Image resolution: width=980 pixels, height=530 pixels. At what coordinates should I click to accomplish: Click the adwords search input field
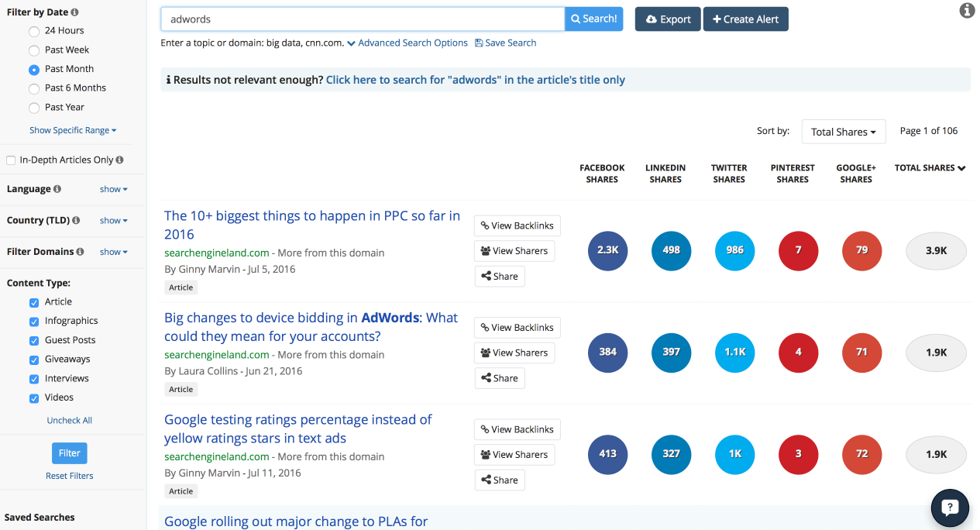tap(362, 19)
